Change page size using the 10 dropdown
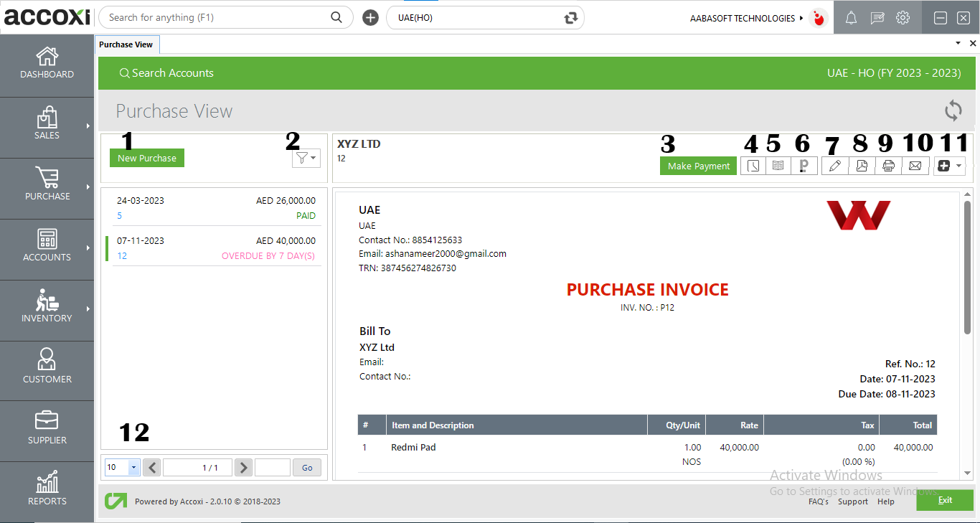 coord(121,467)
